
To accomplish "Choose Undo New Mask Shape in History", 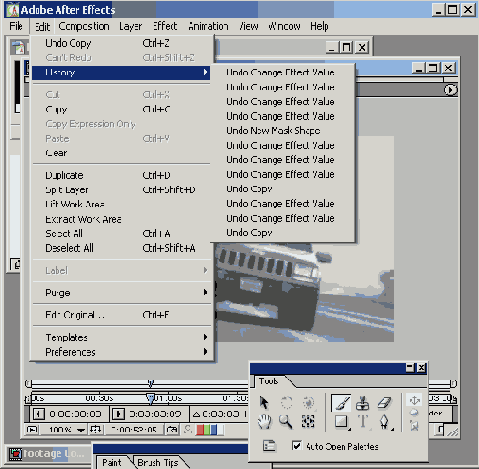I will pyautogui.click(x=283, y=131).
